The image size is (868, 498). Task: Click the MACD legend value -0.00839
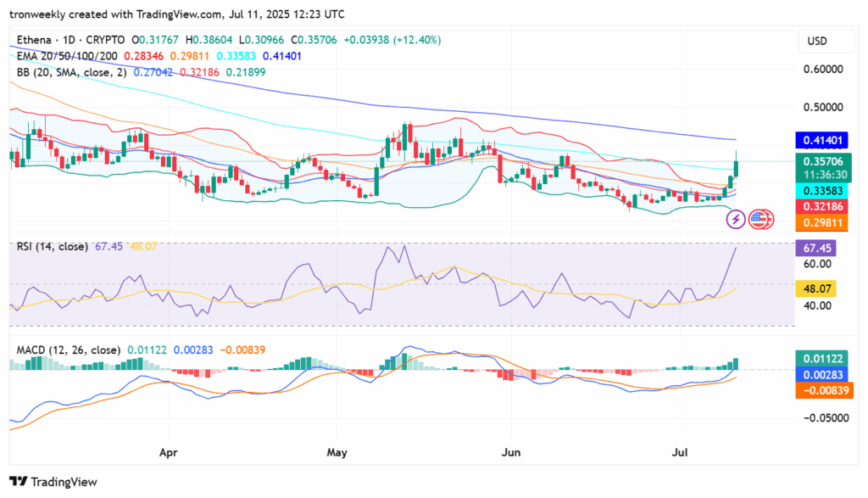tap(243, 350)
